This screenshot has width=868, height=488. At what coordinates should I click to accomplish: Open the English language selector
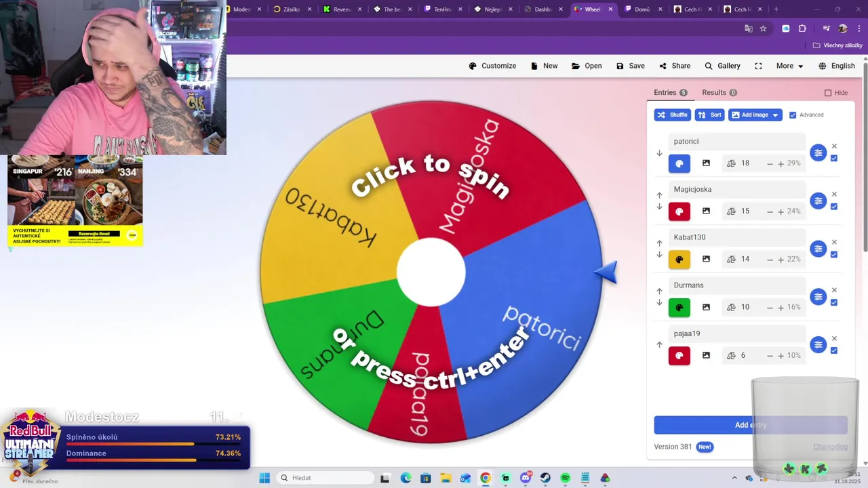click(x=836, y=66)
